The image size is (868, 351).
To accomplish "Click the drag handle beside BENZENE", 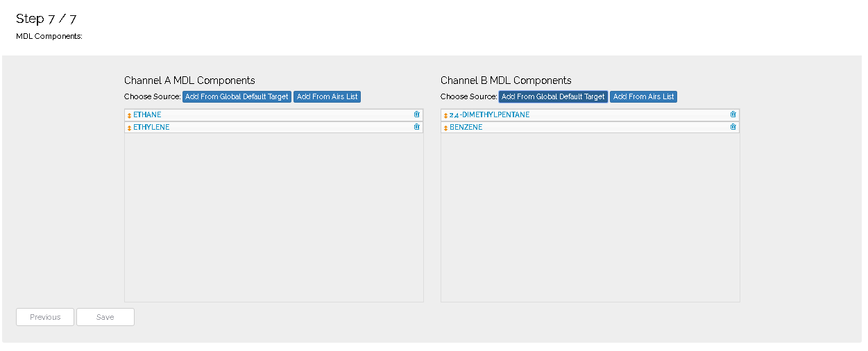I will (445, 128).
